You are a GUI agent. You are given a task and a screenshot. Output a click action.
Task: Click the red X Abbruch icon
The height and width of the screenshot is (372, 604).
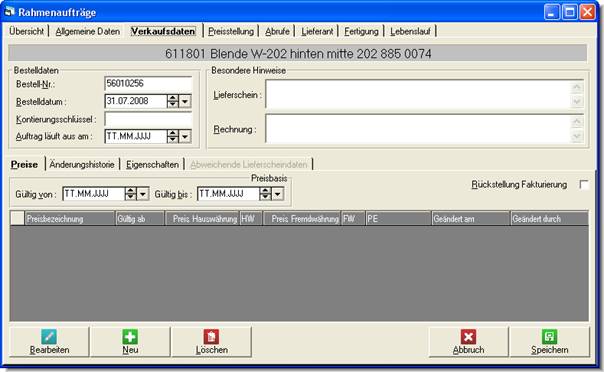tap(468, 337)
